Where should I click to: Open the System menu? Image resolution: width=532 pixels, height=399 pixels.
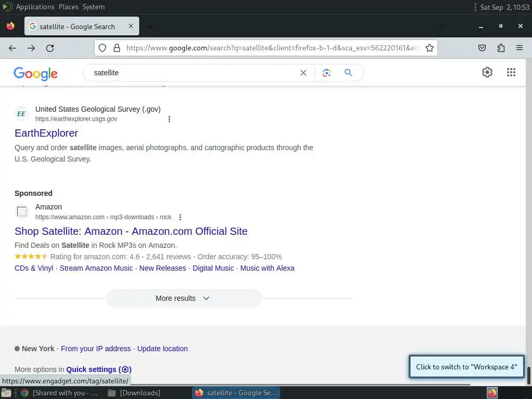click(94, 7)
